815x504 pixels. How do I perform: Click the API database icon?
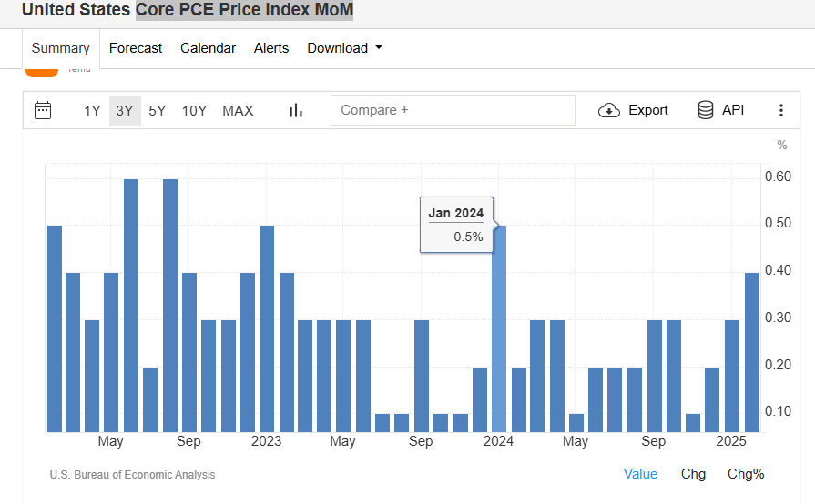(706, 110)
